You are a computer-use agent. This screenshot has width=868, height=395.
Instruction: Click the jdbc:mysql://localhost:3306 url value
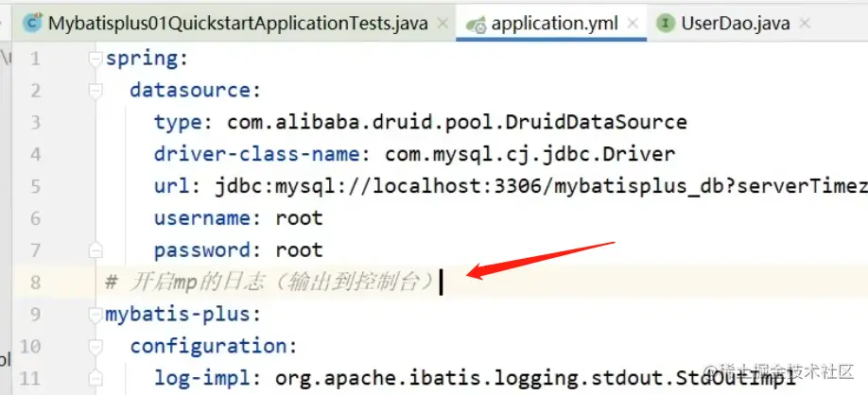(541, 186)
